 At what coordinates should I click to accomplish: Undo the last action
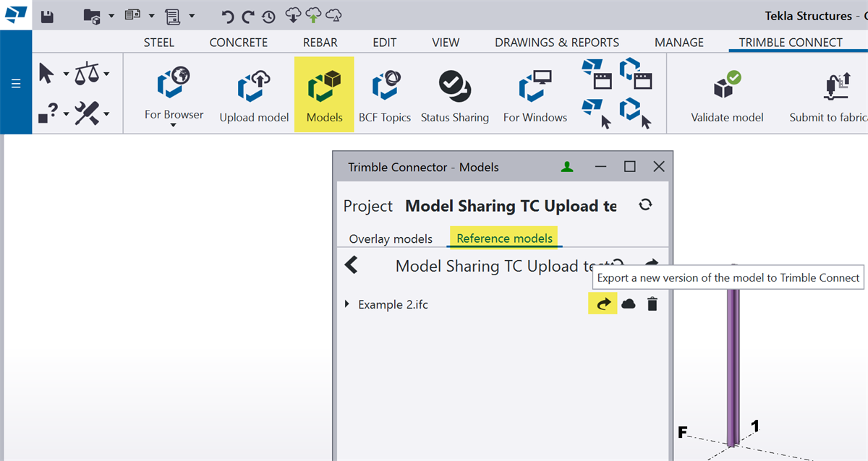point(228,16)
